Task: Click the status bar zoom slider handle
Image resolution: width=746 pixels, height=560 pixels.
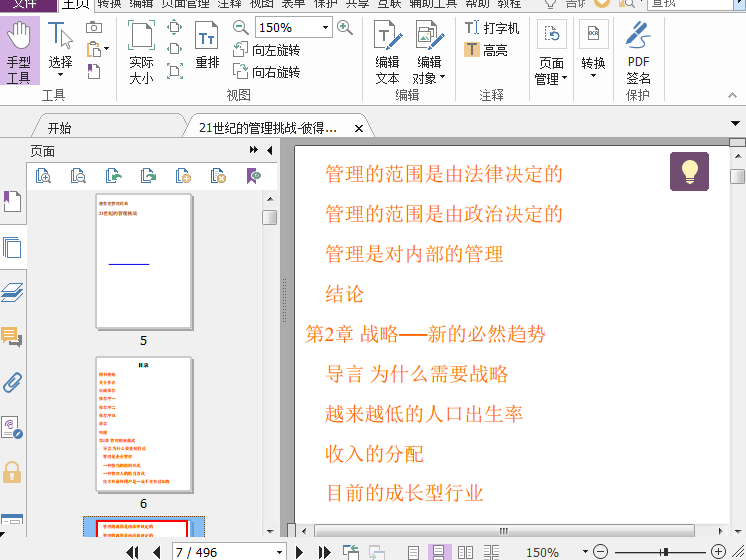Action: point(665,552)
